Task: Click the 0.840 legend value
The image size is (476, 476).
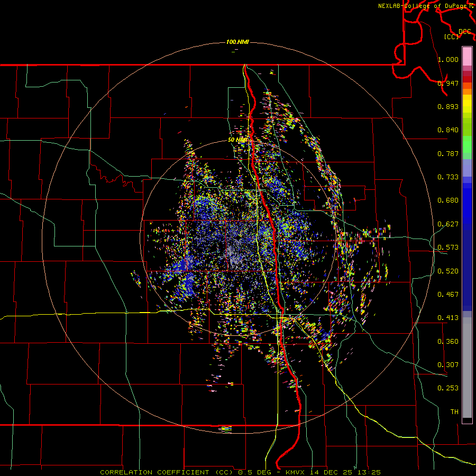Action: [448, 130]
